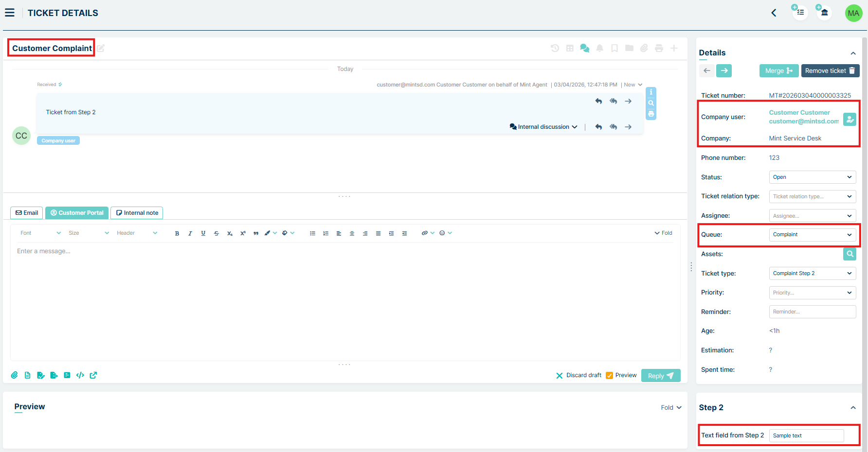Click the pencil icon beside Customer Complaint title
This screenshot has width=868, height=452.
click(x=101, y=48)
